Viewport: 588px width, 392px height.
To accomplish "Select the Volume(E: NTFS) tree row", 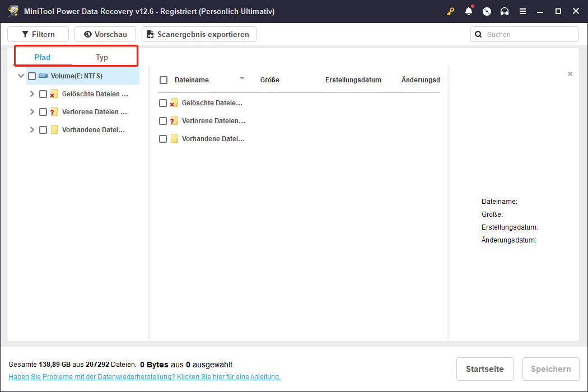I will point(83,76).
